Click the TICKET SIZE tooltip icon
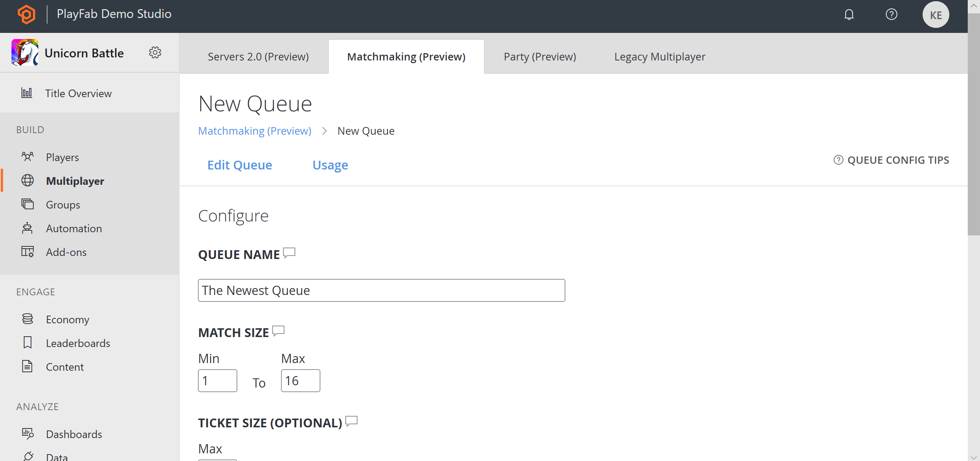The height and width of the screenshot is (461, 980). point(351,422)
